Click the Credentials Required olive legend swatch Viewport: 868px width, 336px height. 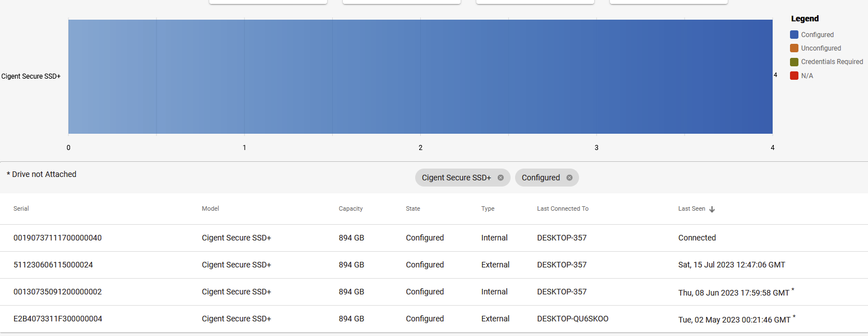794,62
